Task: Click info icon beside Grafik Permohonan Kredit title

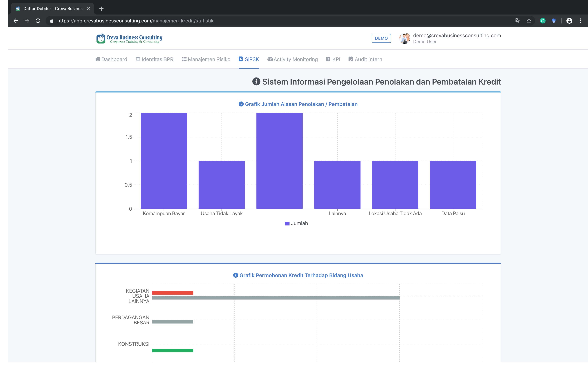Action: (236, 275)
